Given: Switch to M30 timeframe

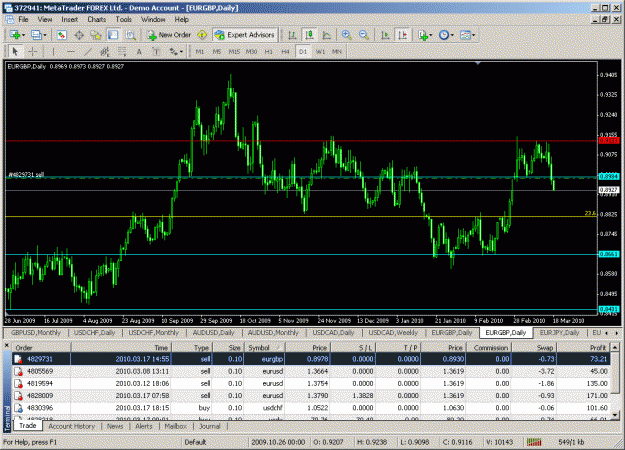Looking at the screenshot, I should (251, 51).
